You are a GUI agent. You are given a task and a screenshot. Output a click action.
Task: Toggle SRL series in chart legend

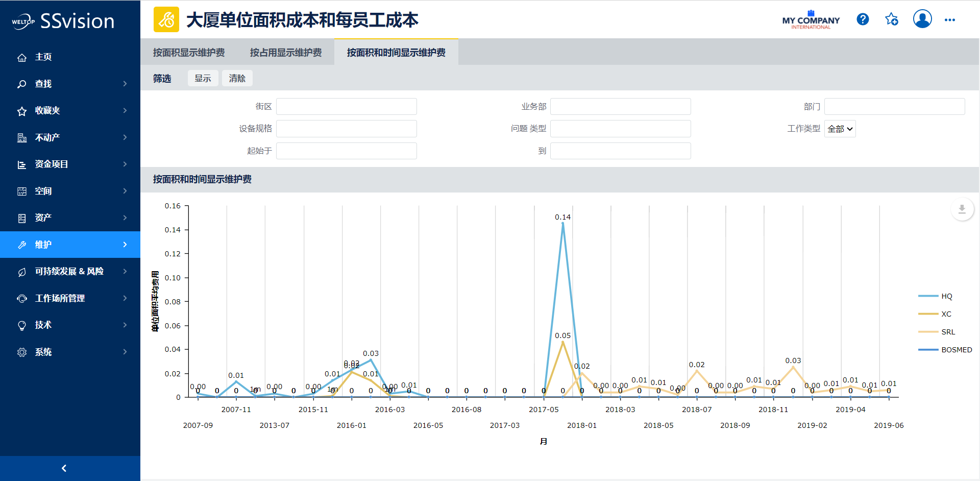point(947,332)
